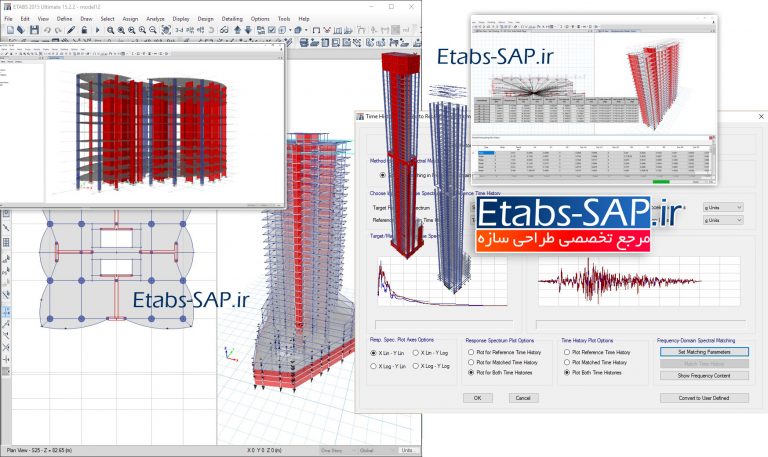Click the Run Analysis play icon

97,30
